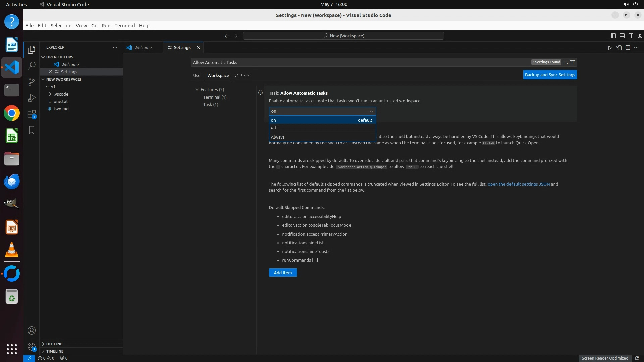Toggle primary side bar layout icon
Image resolution: width=644 pixels, height=362 pixels.
(x=613, y=36)
